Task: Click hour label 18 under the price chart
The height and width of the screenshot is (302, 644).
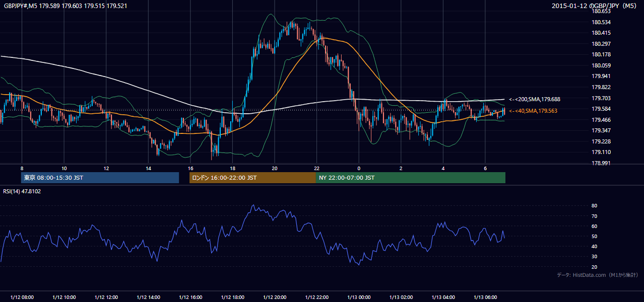Action: pyautogui.click(x=232, y=168)
